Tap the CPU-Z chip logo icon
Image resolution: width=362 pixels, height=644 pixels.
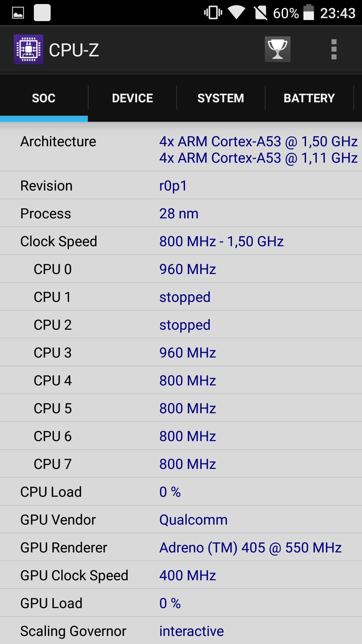point(28,49)
